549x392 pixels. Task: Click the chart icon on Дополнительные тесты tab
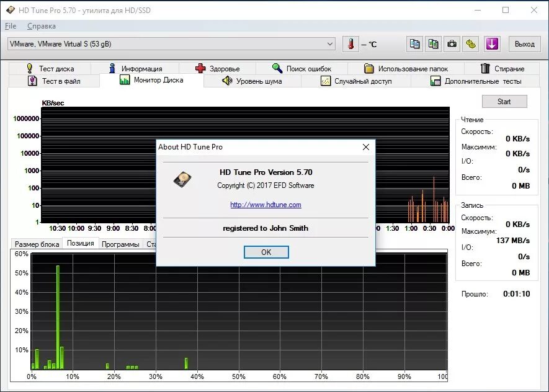(435, 81)
